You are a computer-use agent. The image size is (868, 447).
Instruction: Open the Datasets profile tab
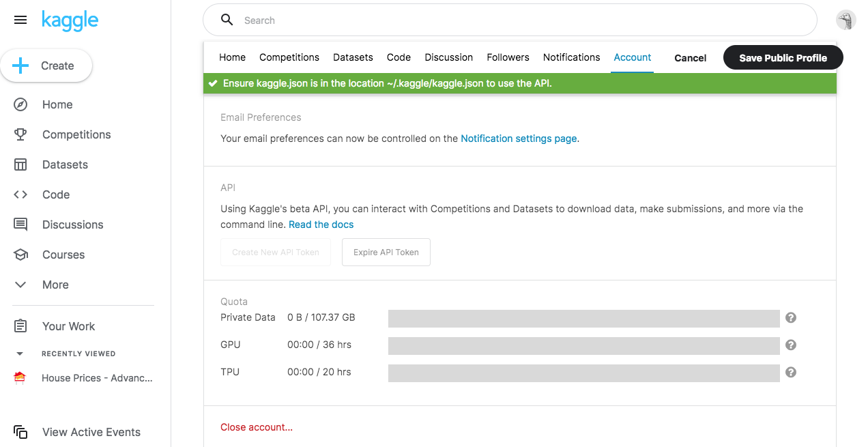tap(353, 57)
